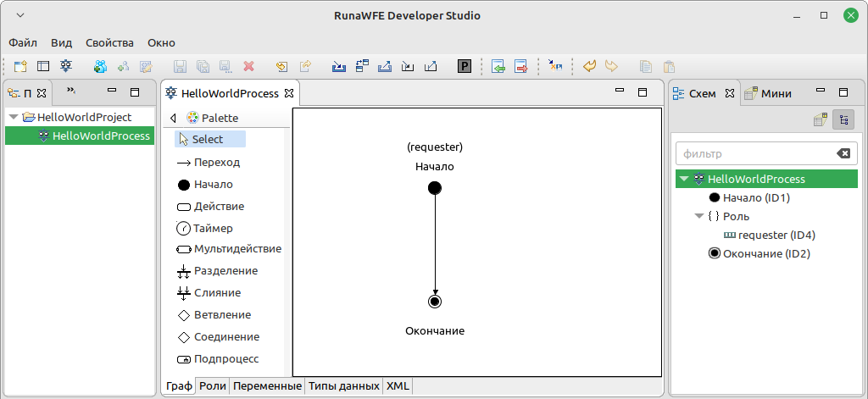
Task: Collapse the Роль node in outline
Action: click(699, 216)
